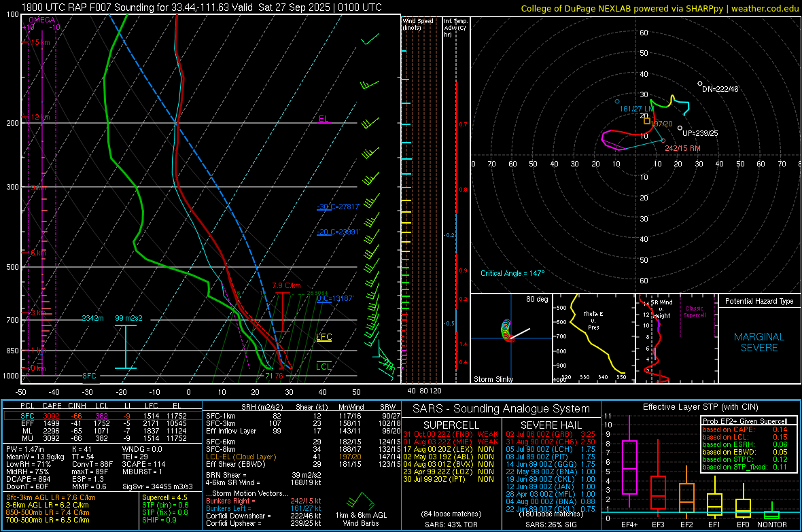Click the "80 deg" value in Storm Slinky
This screenshot has height=532, width=802.
[x=536, y=299]
